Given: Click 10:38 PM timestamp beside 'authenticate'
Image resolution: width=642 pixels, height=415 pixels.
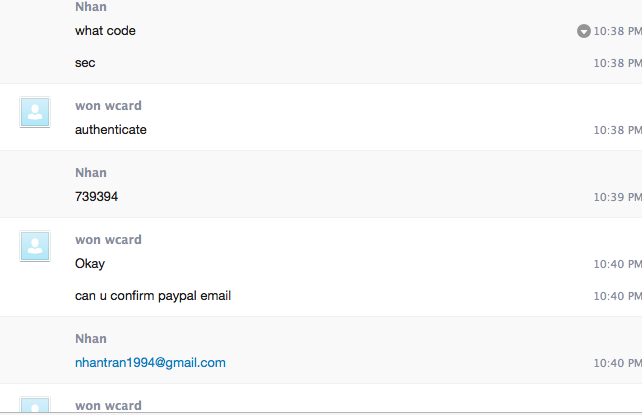Looking at the screenshot, I should tap(617, 130).
